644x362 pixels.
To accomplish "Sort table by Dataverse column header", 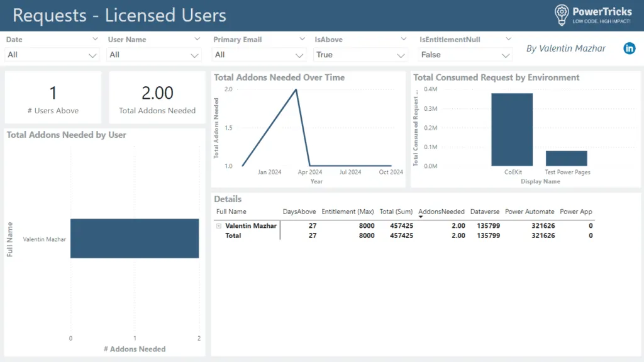I will 485,212.
